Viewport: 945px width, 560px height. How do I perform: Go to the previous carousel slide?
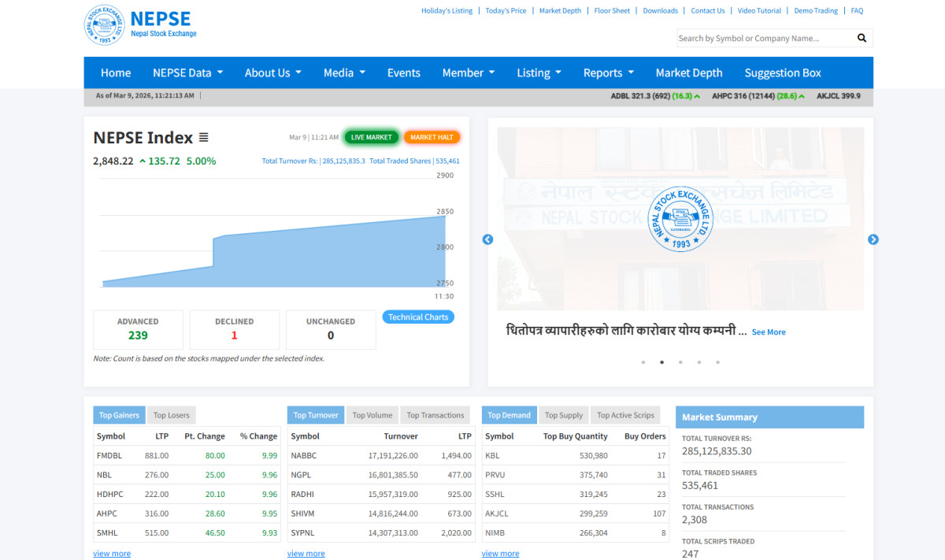pyautogui.click(x=487, y=239)
